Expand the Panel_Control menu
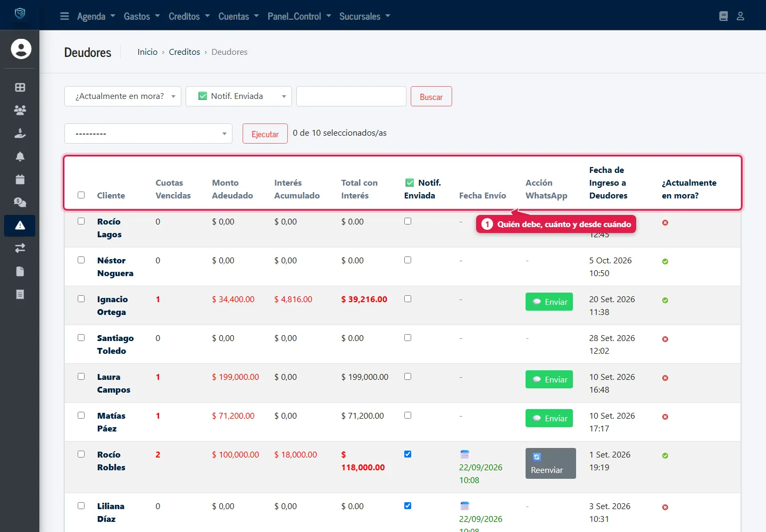 (x=299, y=16)
